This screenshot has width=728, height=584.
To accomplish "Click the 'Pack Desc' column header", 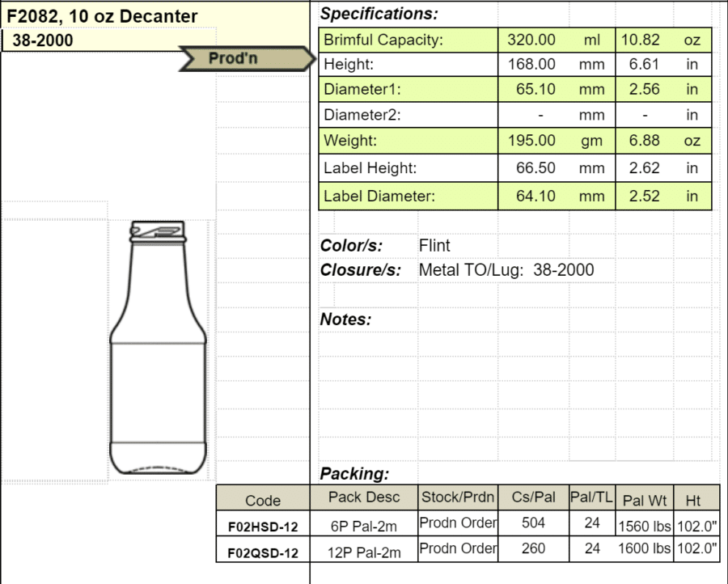I will point(364,497).
